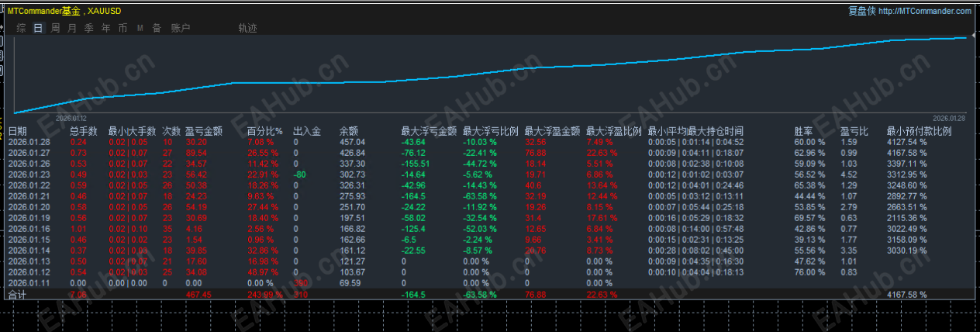This screenshot has width=980, height=332.
Task: Switch to the 月 monthly tab
Action: pos(72,28)
